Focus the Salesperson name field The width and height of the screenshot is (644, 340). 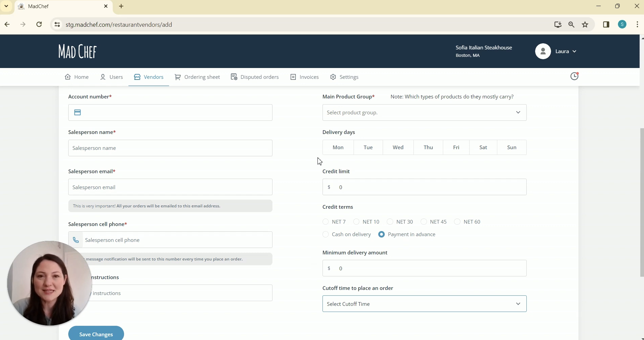170,148
